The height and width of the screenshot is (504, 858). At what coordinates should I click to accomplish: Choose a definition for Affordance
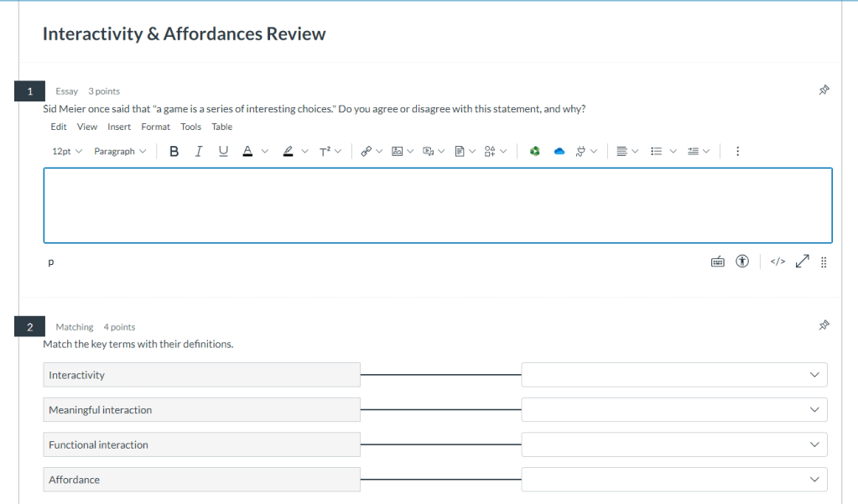(x=674, y=480)
